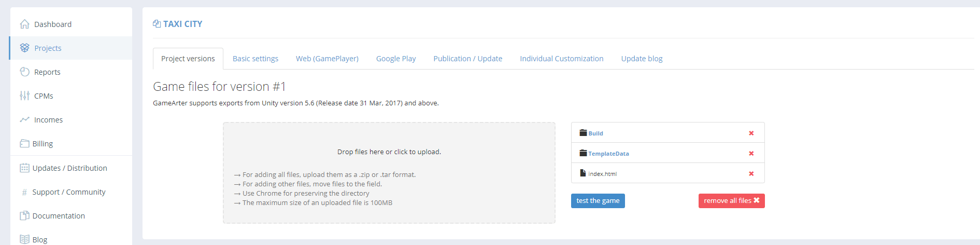Screen dimensions: 980x245
Task: Open Support / Community in the sidebar
Action: (x=68, y=192)
